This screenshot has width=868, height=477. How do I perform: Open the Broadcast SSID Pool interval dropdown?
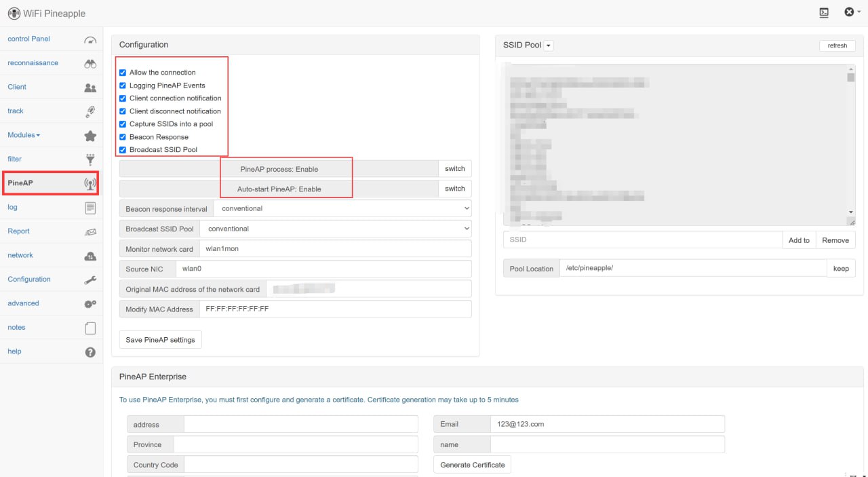[336, 229]
